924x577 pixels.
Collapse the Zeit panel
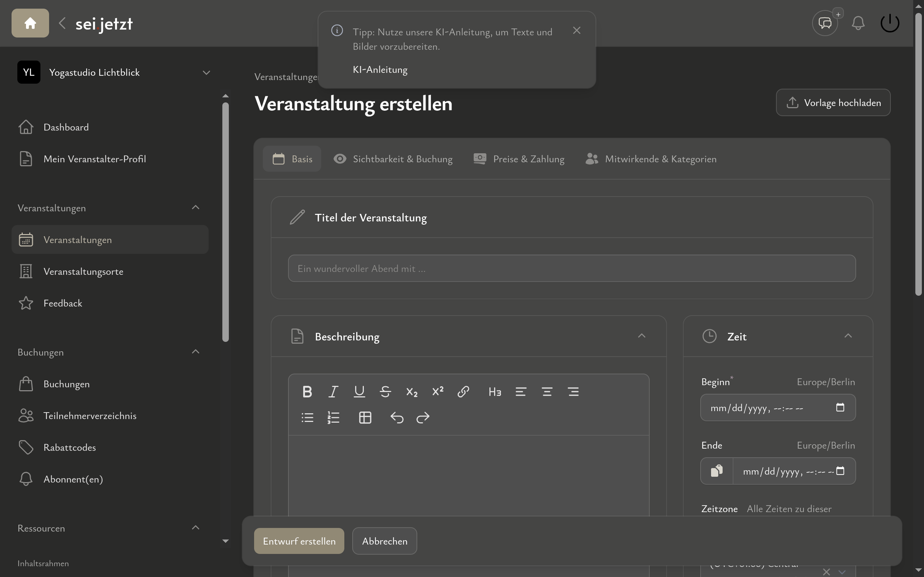848,335
